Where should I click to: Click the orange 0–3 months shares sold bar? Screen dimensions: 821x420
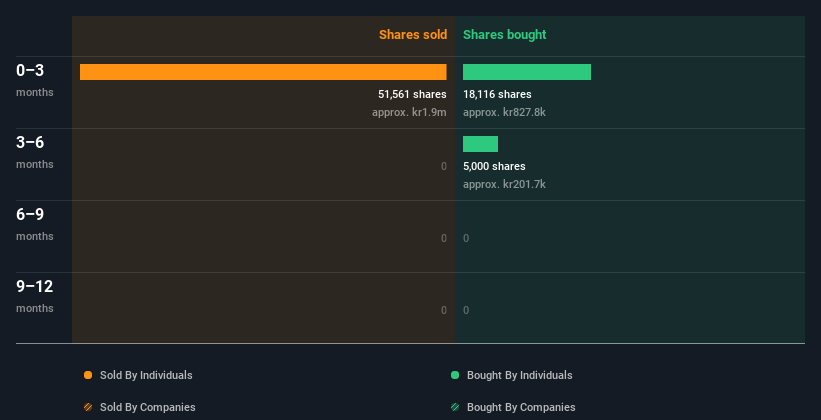263,72
